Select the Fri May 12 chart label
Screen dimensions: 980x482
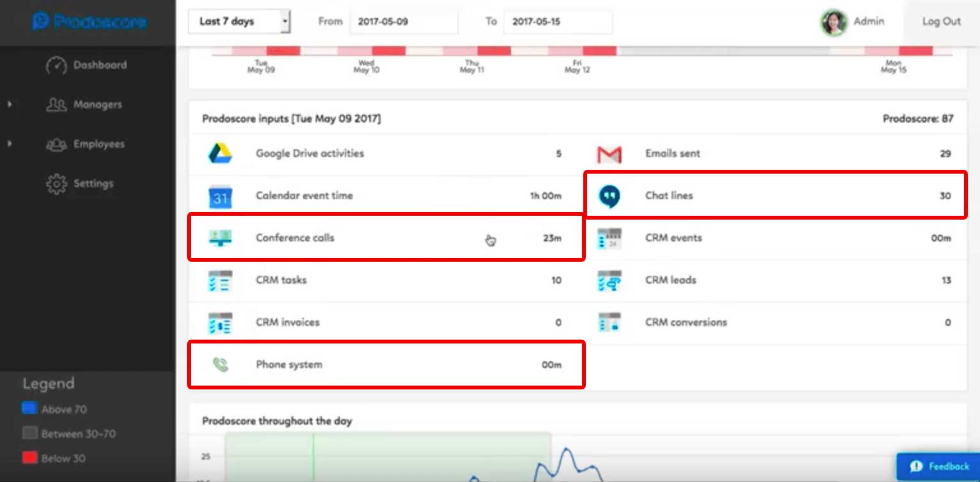pos(577,67)
